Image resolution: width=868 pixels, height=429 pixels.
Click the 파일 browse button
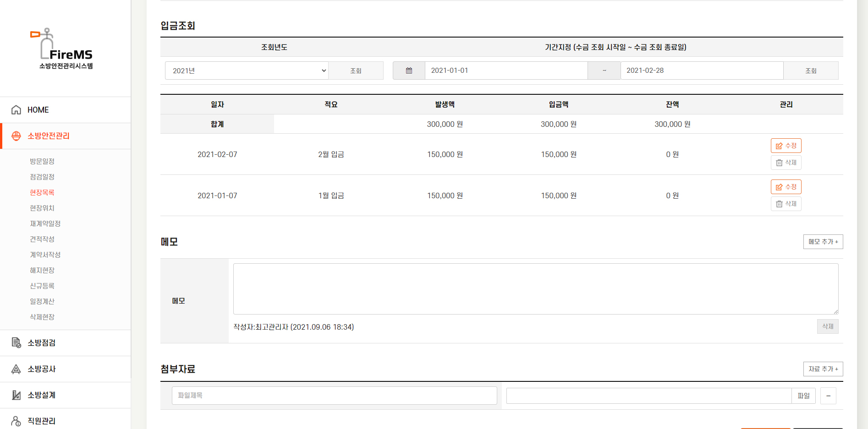point(803,396)
